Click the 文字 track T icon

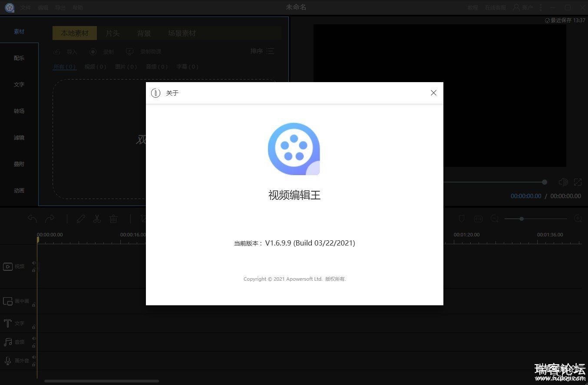coord(8,323)
